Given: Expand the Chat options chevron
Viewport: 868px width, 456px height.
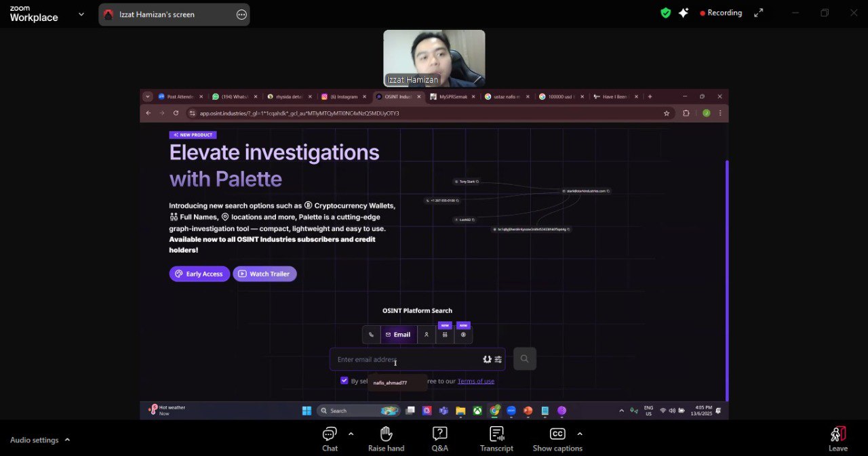Looking at the screenshot, I should [351, 434].
